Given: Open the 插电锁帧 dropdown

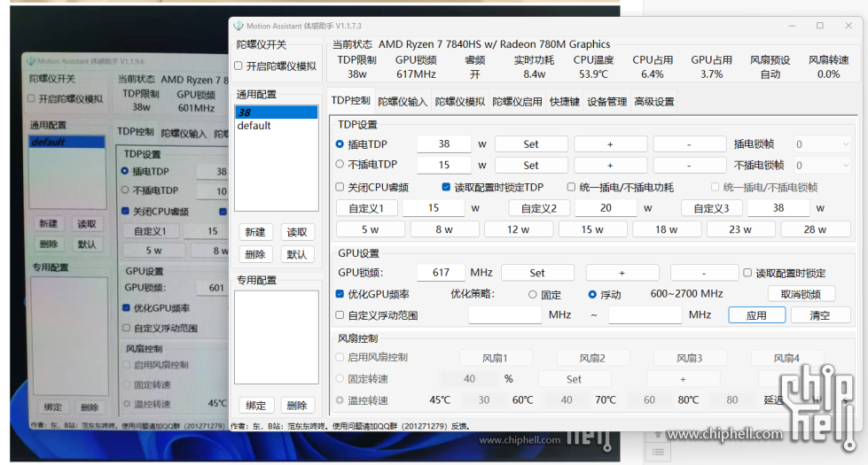Looking at the screenshot, I should (x=822, y=144).
